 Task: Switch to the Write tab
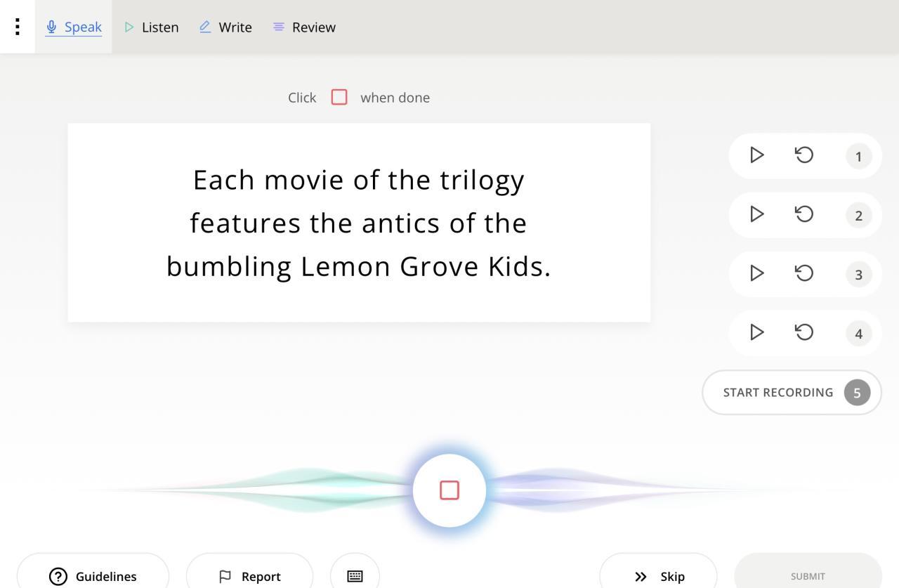[225, 27]
